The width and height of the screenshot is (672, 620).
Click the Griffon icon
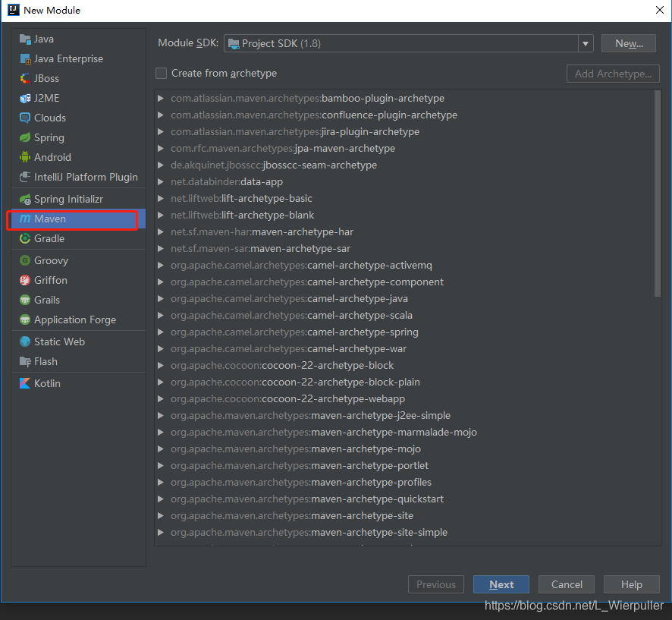click(25, 281)
